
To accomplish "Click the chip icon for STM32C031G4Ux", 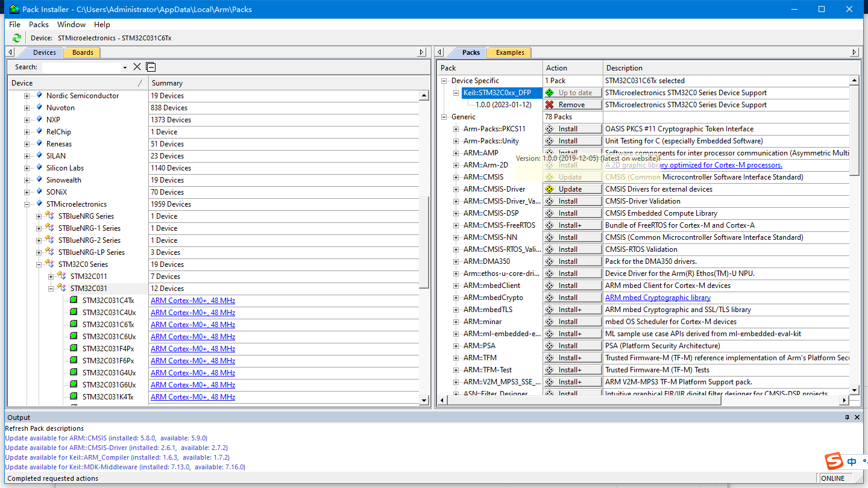I will click(x=74, y=372).
